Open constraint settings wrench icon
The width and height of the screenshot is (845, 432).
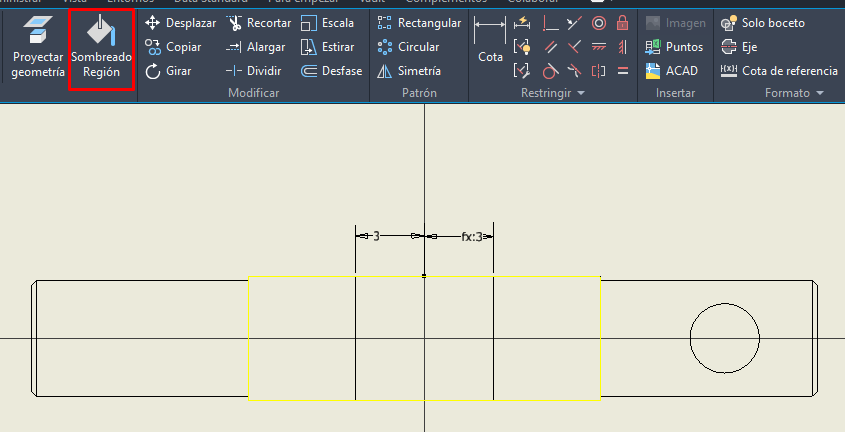(522, 71)
